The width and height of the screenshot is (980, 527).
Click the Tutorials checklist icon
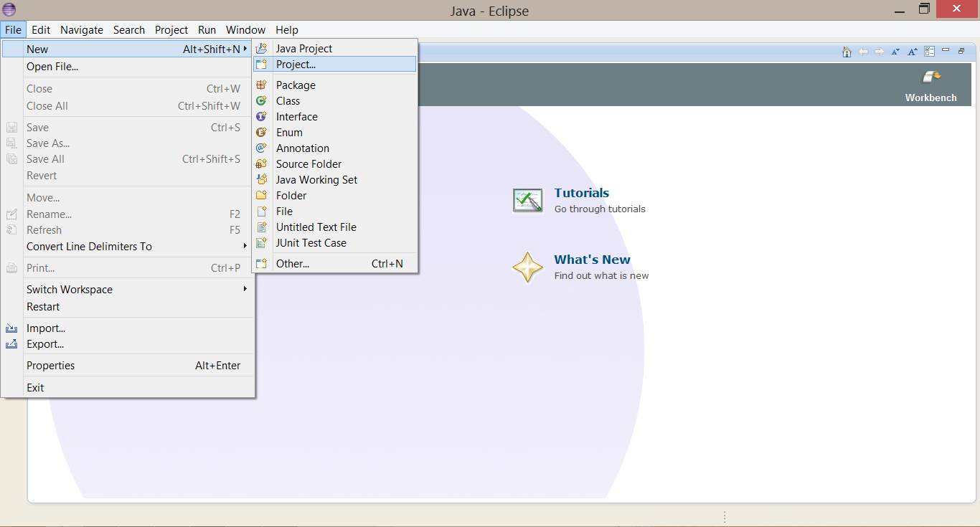527,200
